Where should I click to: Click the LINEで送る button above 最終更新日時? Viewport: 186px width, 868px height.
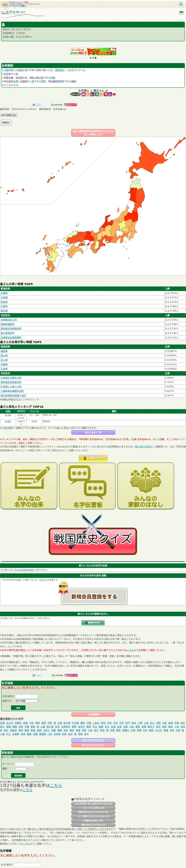pyautogui.click(x=56, y=105)
